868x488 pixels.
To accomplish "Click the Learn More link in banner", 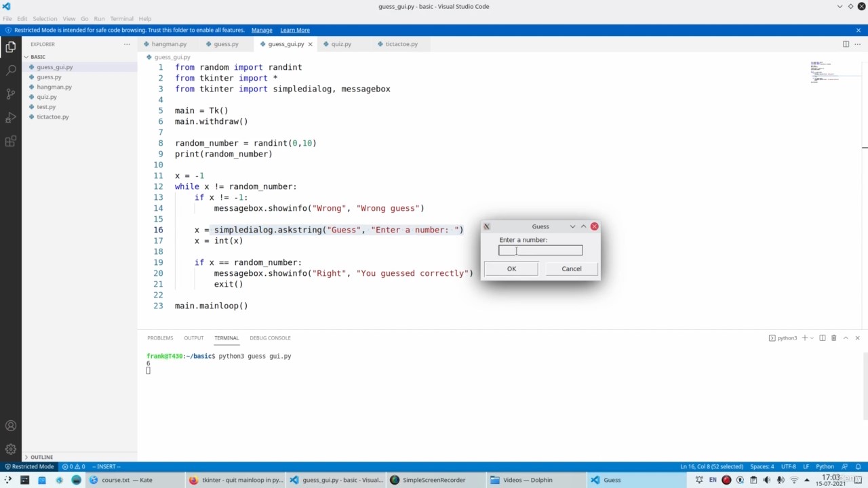I will 295,30.
